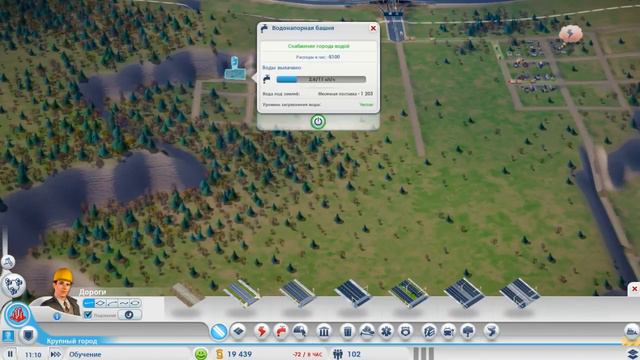Open the Waste disposal trash-can menu
Screen dimensions: 640x360
click(x=347, y=331)
